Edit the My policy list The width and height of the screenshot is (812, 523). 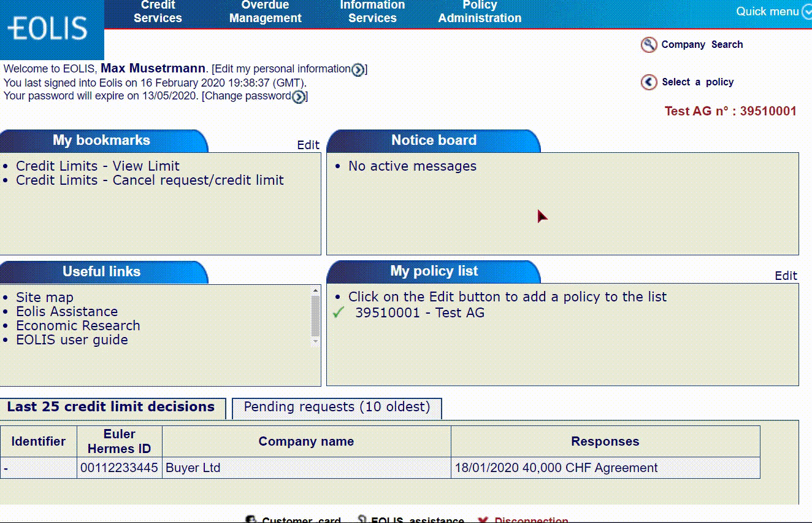[x=786, y=276]
